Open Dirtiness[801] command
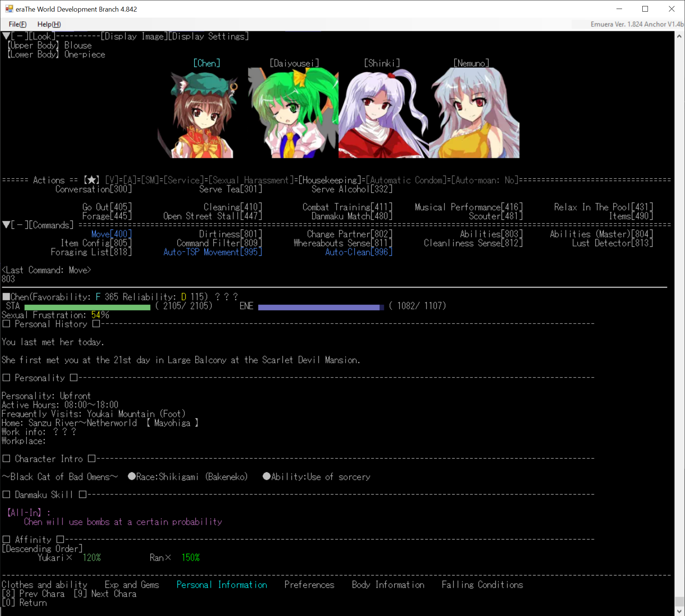This screenshot has height=616, width=685. point(231,234)
